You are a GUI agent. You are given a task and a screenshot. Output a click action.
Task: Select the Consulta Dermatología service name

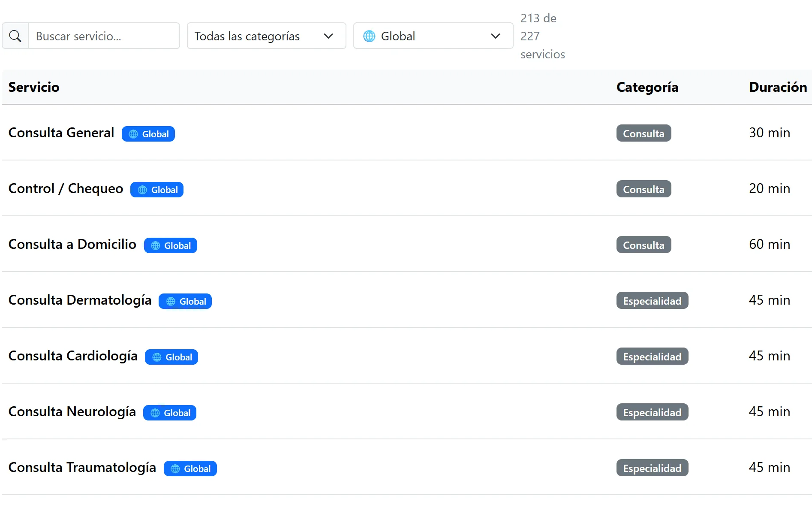(80, 300)
